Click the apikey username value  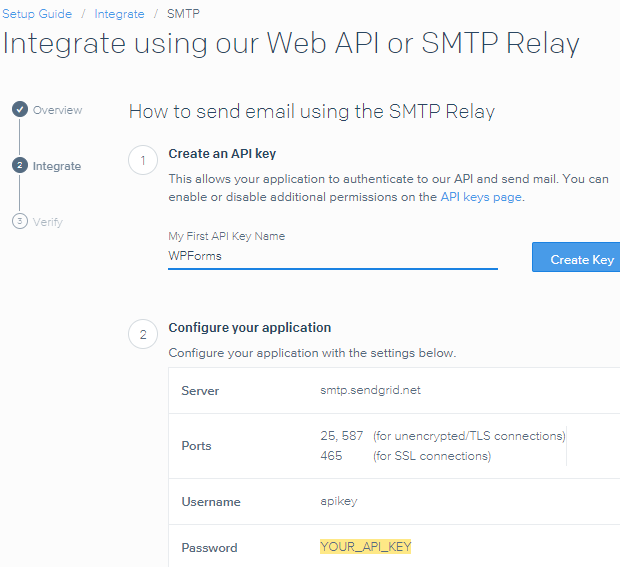pos(339,501)
